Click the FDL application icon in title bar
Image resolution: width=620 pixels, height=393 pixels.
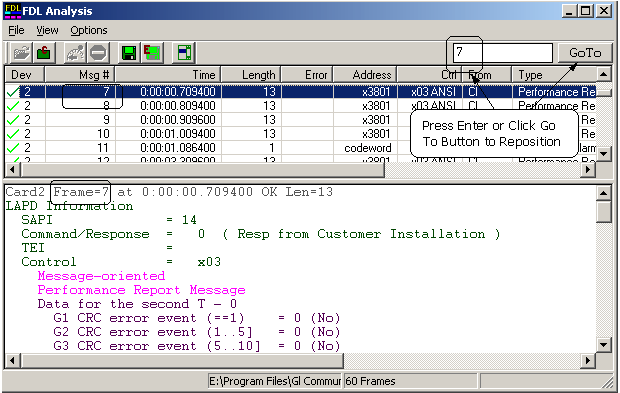click(x=13, y=11)
